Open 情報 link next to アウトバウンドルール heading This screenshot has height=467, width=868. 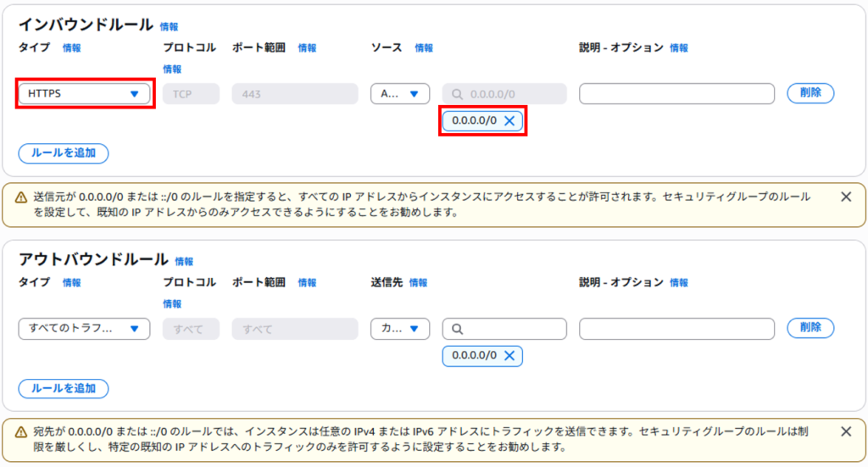pos(184,261)
